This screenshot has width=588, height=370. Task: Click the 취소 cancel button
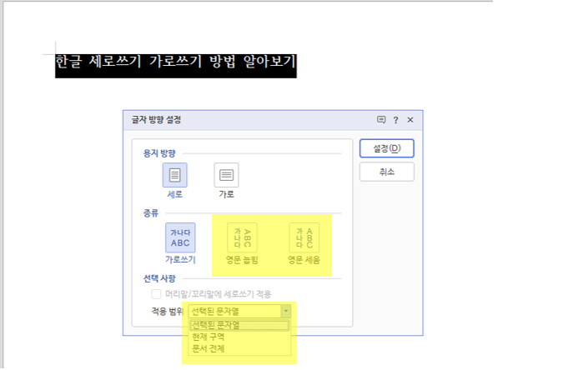(387, 172)
